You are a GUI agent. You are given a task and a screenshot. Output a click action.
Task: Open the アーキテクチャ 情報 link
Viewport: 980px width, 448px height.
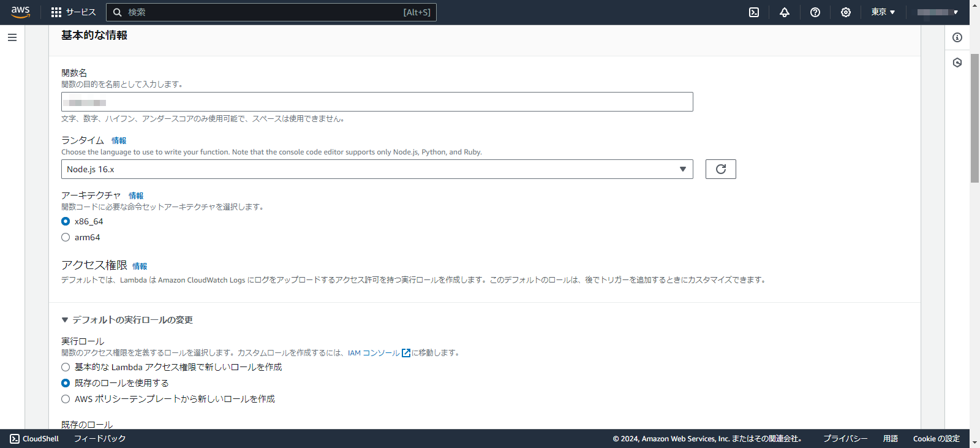(x=136, y=196)
